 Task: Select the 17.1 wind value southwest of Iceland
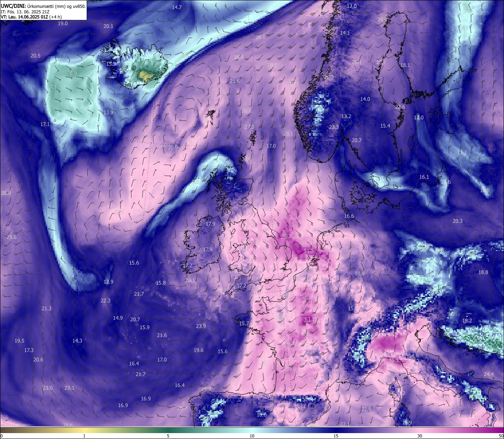click(45, 124)
